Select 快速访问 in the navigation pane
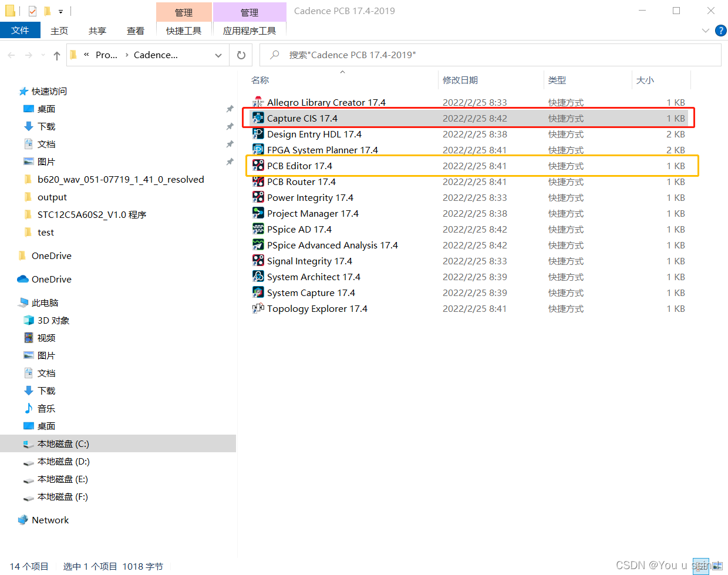The width and height of the screenshot is (728, 575). coord(49,92)
